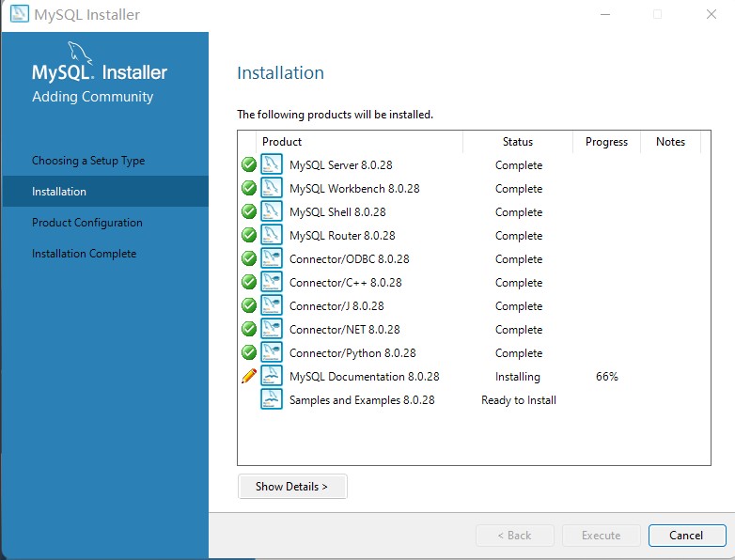Screen dimensions: 735x560
Task: Click the Progress column header
Action: click(x=606, y=142)
